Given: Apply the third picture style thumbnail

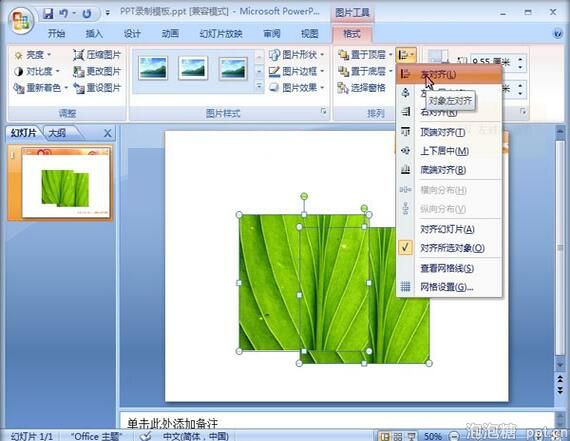Looking at the screenshot, I should point(233,68).
